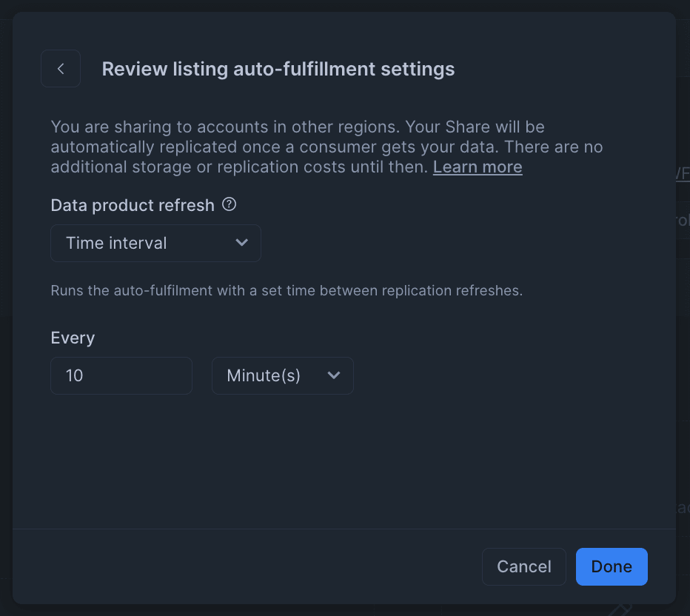Open the Minute(s) unit dropdown

[283, 376]
